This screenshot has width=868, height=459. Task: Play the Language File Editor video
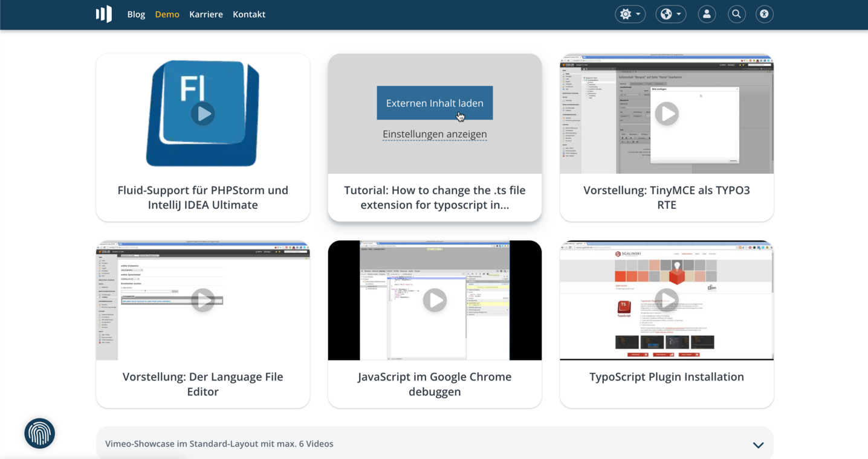[x=202, y=300]
